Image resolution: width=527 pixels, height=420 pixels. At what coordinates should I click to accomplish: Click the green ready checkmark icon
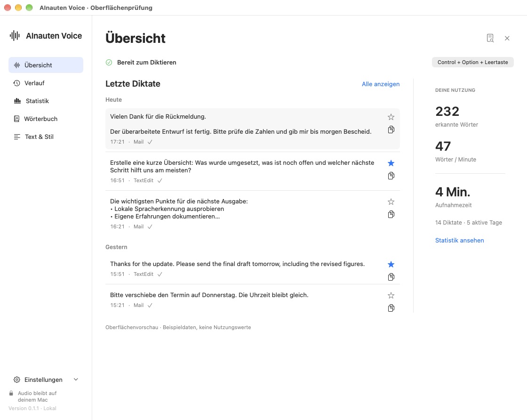coord(109,62)
